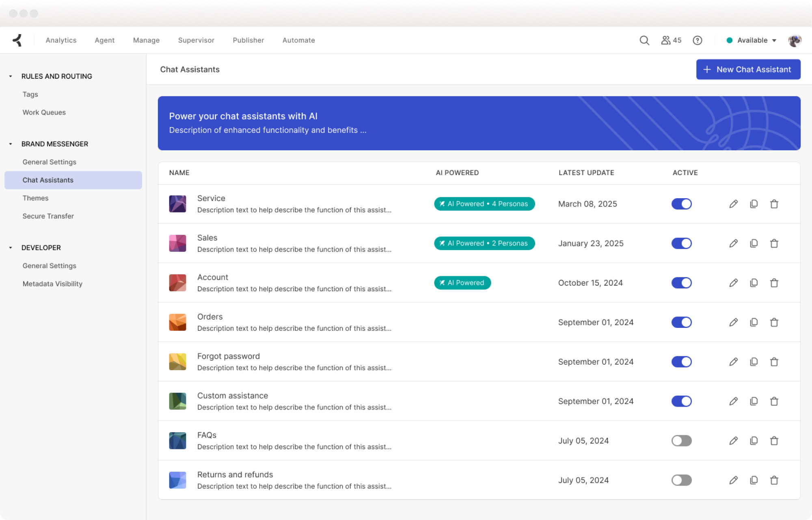Open Tags in the sidebar
The image size is (812, 520).
30,94
